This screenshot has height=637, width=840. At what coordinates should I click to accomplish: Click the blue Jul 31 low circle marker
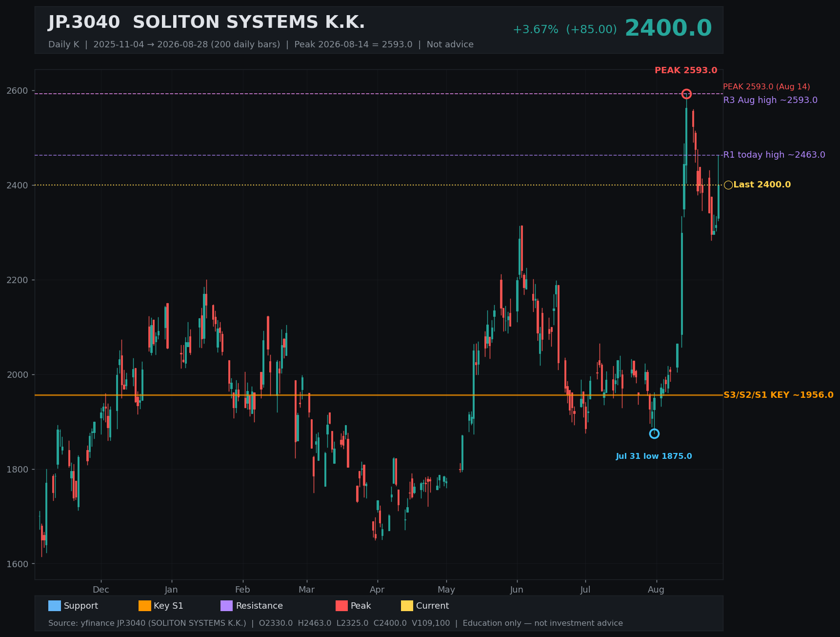tap(654, 433)
